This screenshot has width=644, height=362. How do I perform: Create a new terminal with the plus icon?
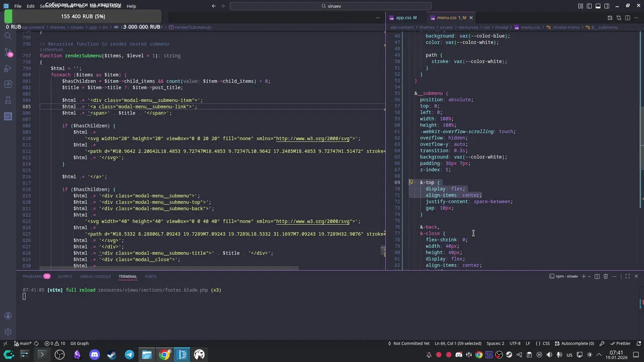tap(584, 277)
